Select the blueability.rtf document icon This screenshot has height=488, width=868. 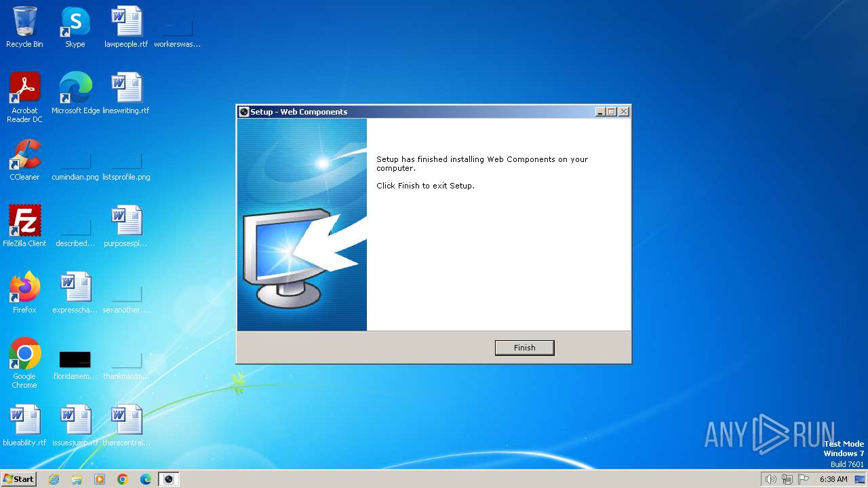coord(24,426)
